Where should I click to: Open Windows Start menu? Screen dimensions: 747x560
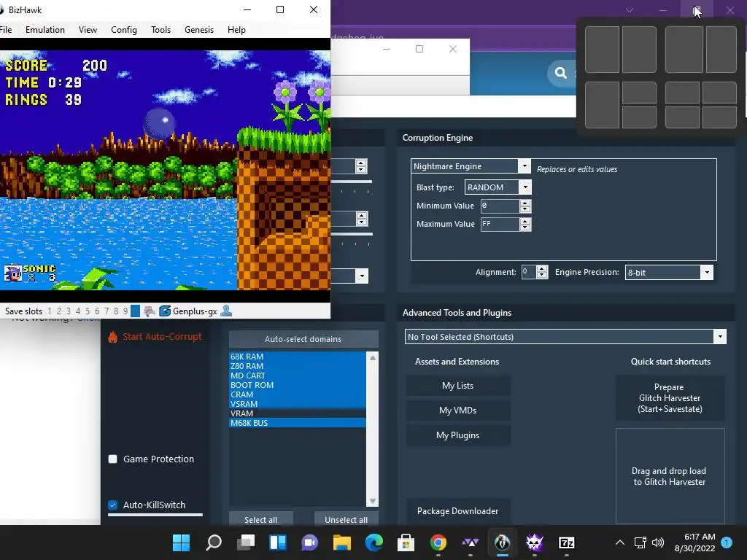(181, 542)
